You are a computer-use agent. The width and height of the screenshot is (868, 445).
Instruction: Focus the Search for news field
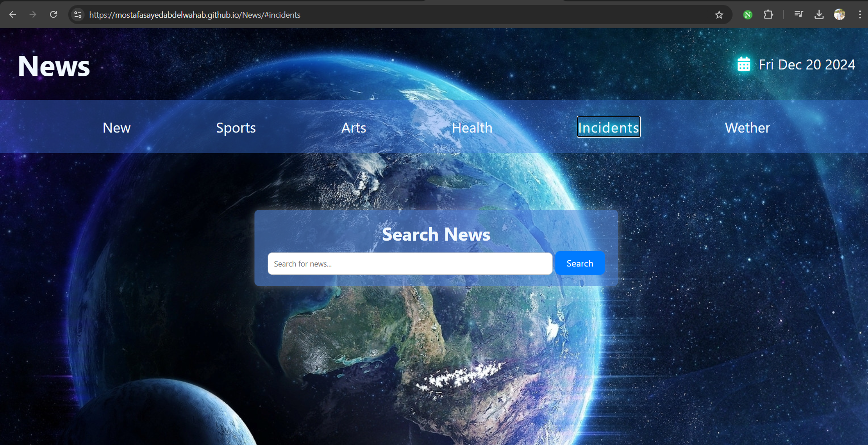click(x=410, y=264)
